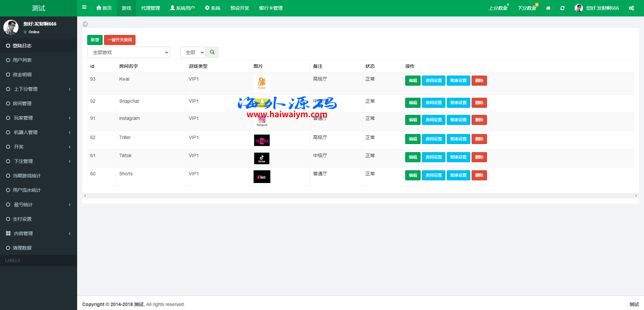Viewport: 644px width, 310px height.
Task: Click the Kwai room image thumbnail
Action: [262, 83]
